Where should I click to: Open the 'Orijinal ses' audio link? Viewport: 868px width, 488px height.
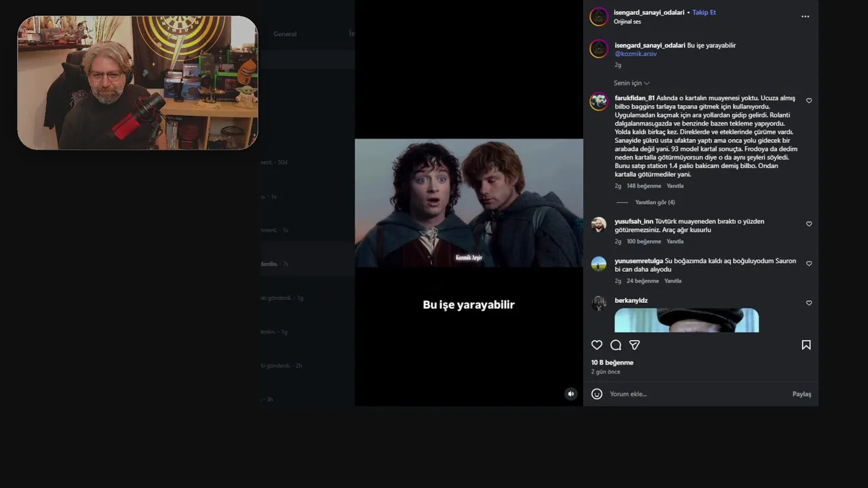tap(627, 22)
